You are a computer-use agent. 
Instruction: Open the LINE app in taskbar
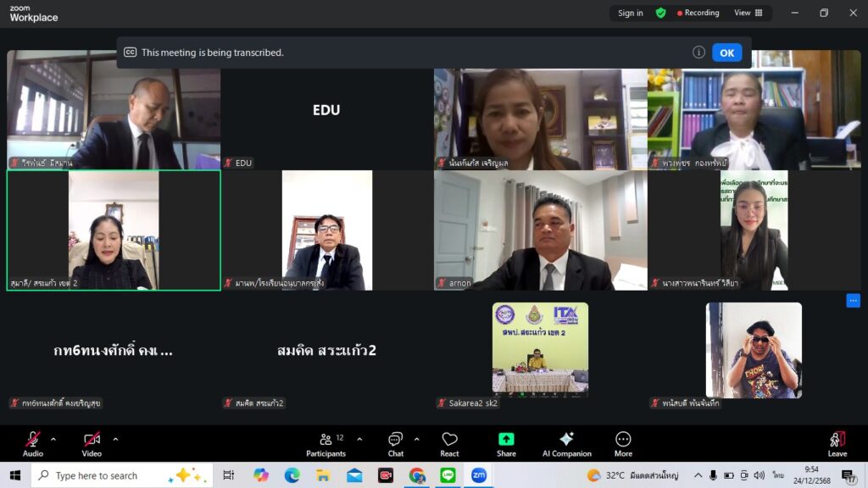click(x=448, y=475)
